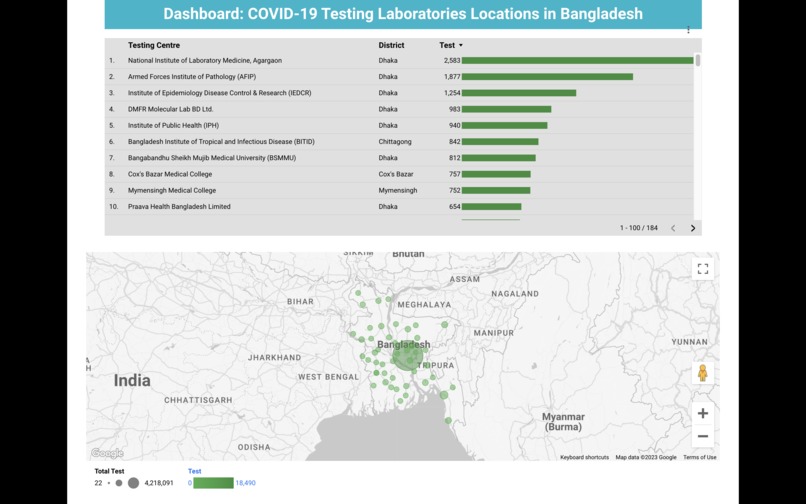Open Keyboard shortcuts link on the map
806x504 pixels.
tap(584, 457)
